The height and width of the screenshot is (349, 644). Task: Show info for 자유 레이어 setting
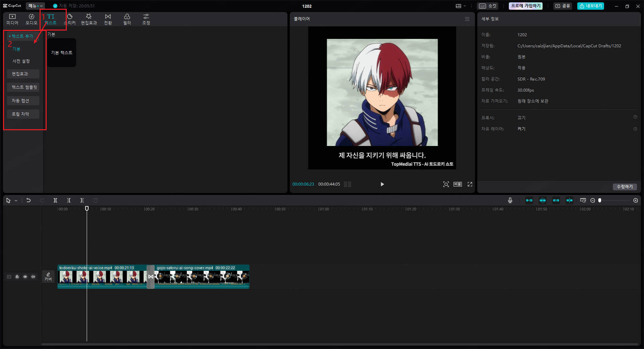click(x=635, y=129)
